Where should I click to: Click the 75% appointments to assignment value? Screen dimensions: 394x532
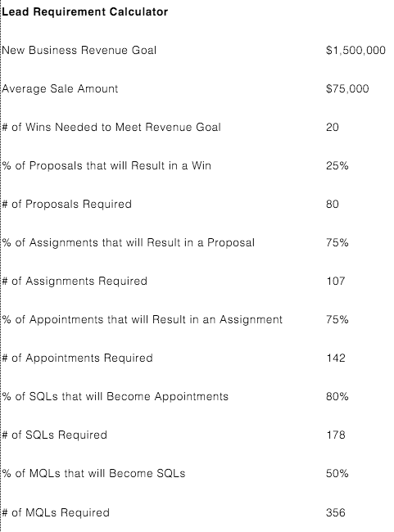337,319
